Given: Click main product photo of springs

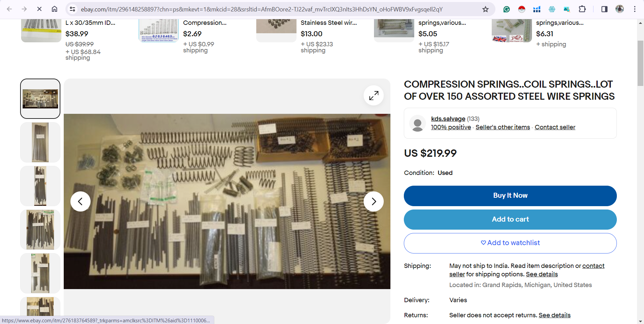Looking at the screenshot, I should pos(227,201).
